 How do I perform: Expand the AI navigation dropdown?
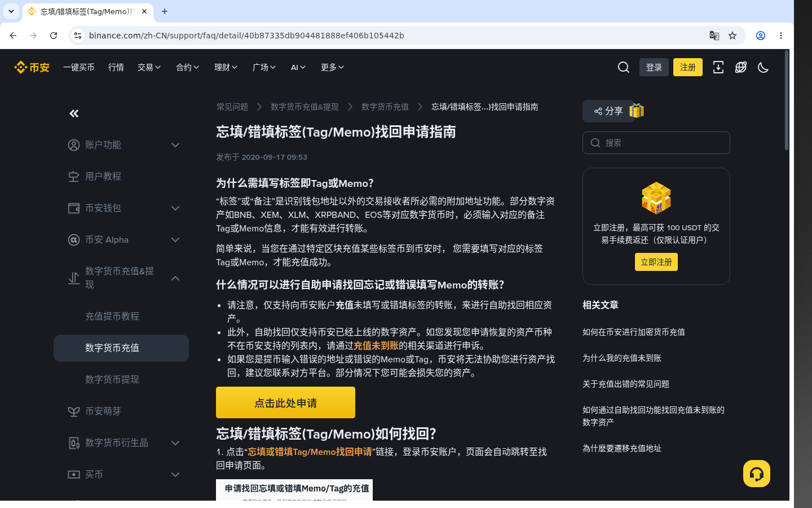point(298,67)
